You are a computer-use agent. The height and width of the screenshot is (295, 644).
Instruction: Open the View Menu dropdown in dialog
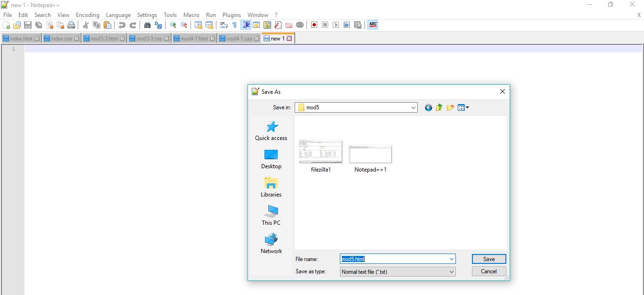(463, 108)
